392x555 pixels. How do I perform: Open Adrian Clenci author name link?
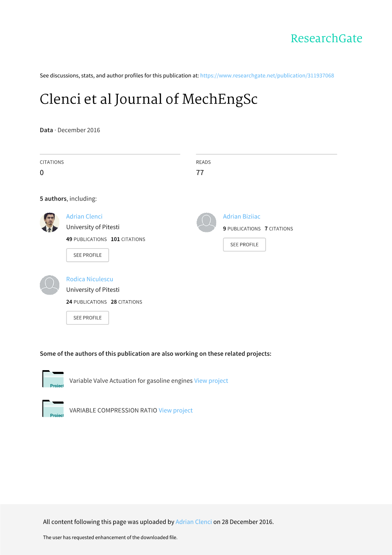coord(84,216)
